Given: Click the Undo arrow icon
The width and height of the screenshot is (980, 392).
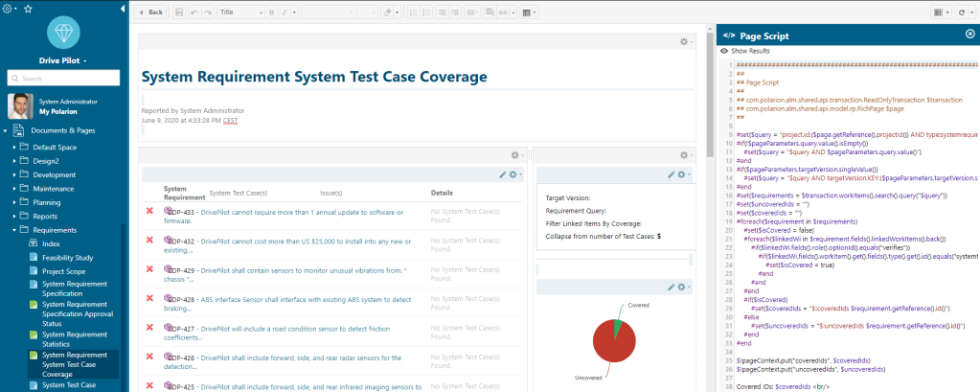Looking at the screenshot, I should (x=194, y=12).
